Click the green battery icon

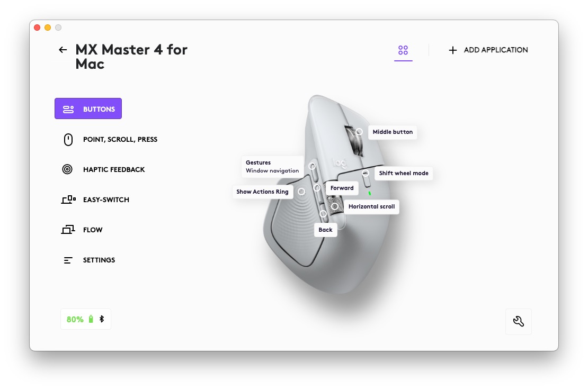(x=91, y=319)
